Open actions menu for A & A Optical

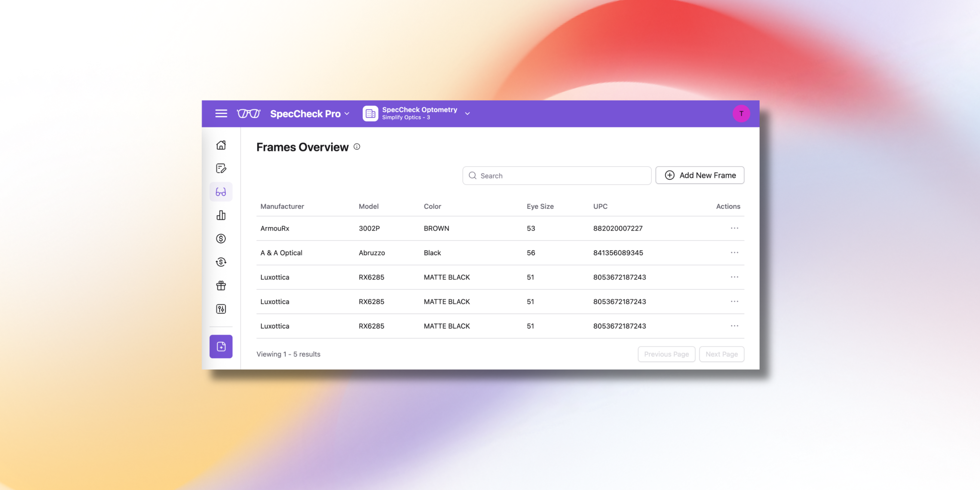tap(734, 253)
